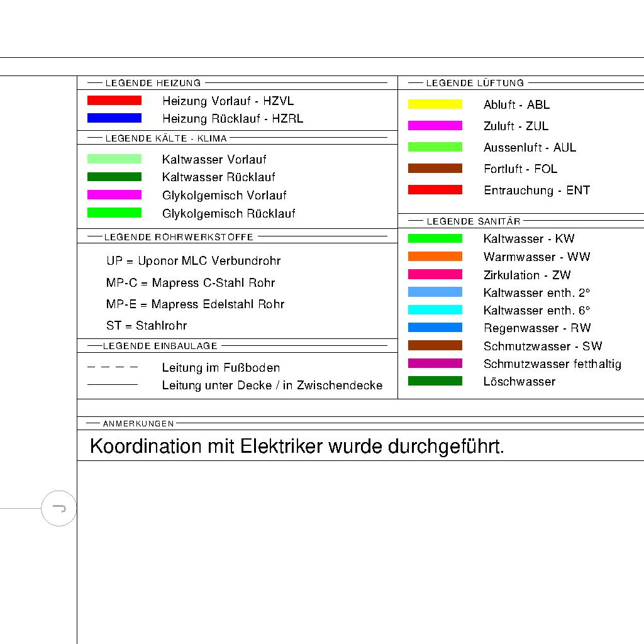This screenshot has width=644, height=644.
Task: Click the circled J grid marker
Action: pos(59,508)
